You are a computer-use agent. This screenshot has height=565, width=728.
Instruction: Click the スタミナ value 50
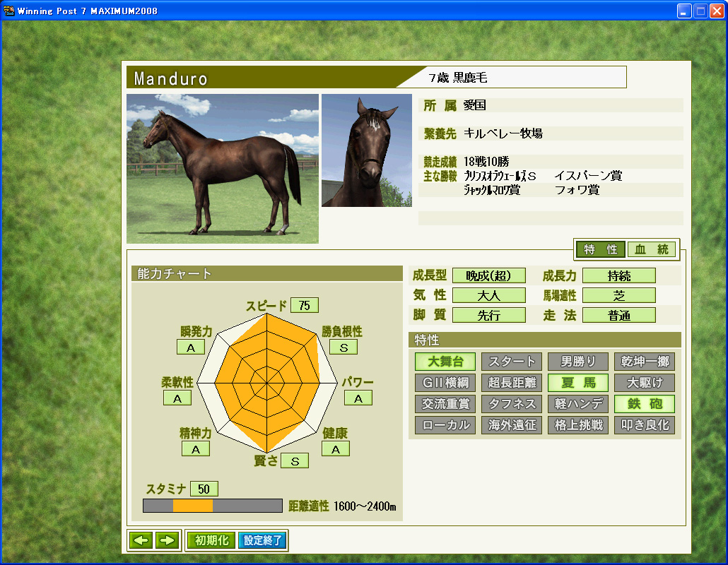204,489
